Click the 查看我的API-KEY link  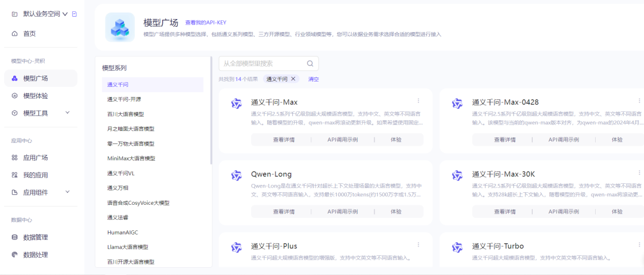coord(206,23)
